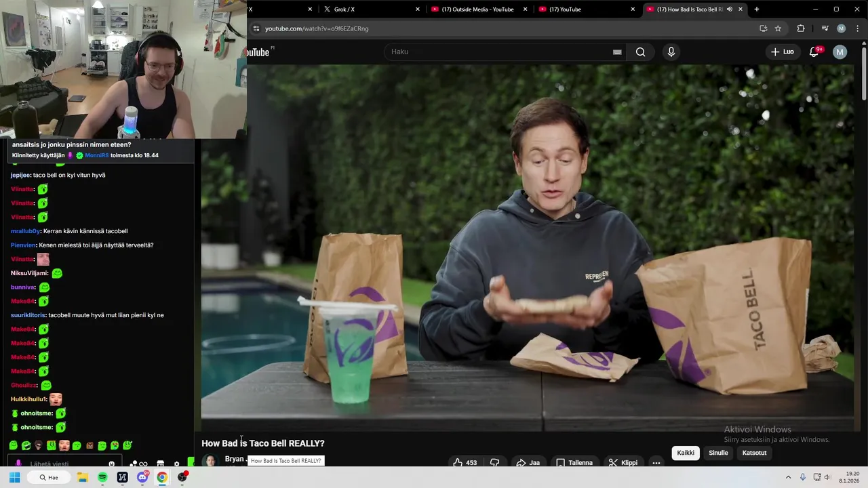The height and width of the screenshot is (488, 868).
Task: Open File Explorer from the taskbar
Action: click(x=82, y=477)
